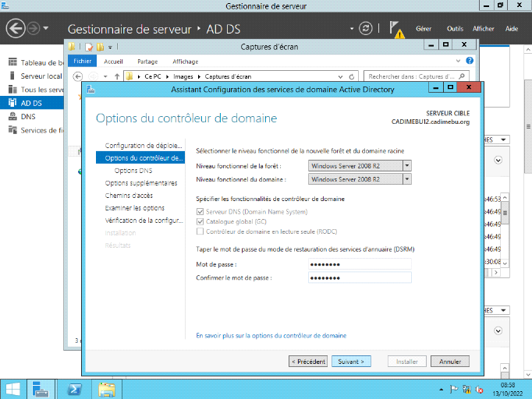Viewport: 532px width, 399px height.
Task: Launch PowerShell from the taskbar
Action: pyautogui.click(x=74, y=389)
